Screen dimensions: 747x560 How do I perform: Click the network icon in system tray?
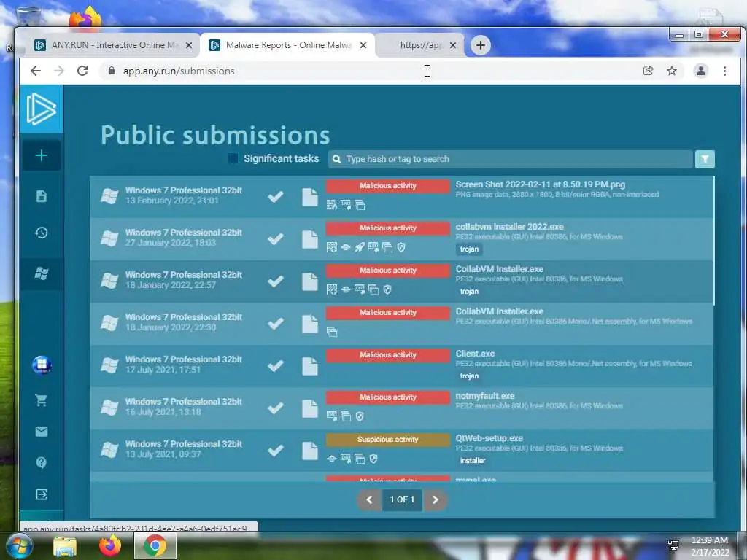[673, 545]
